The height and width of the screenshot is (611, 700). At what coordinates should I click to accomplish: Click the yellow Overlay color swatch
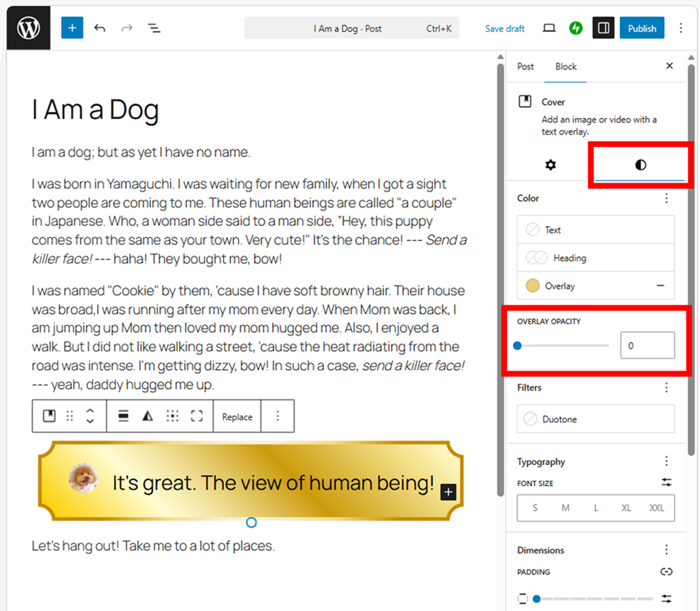click(x=533, y=286)
